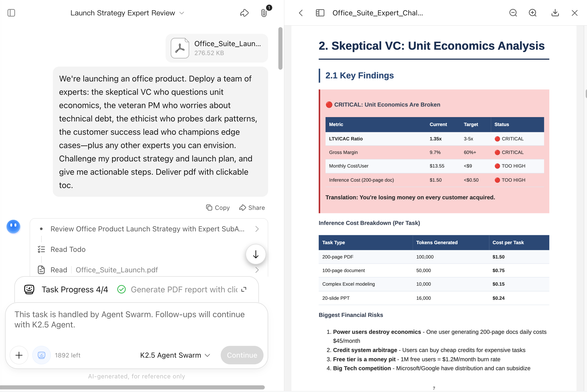This screenshot has width=587, height=392.
Task: Go back using the preview back arrow
Action: click(x=301, y=13)
